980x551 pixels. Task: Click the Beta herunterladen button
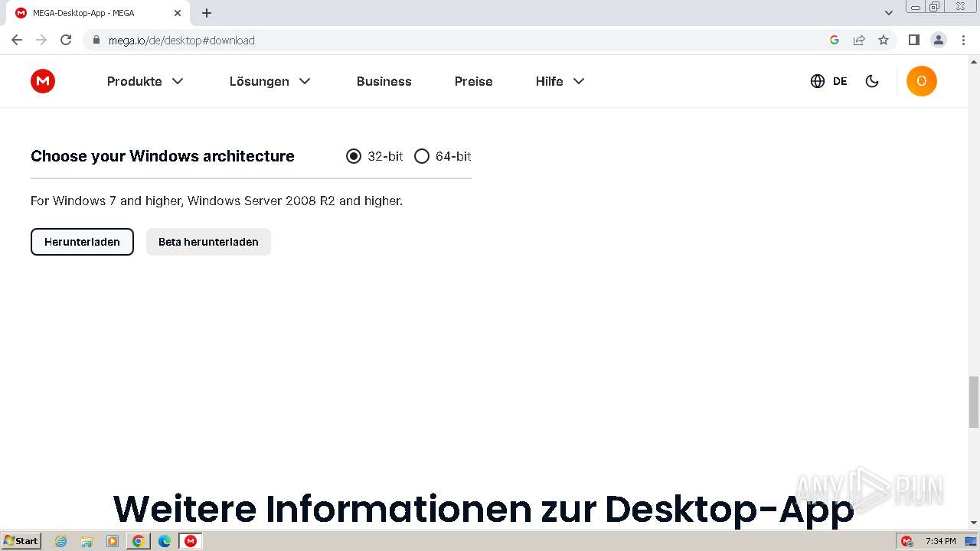pyautogui.click(x=208, y=242)
